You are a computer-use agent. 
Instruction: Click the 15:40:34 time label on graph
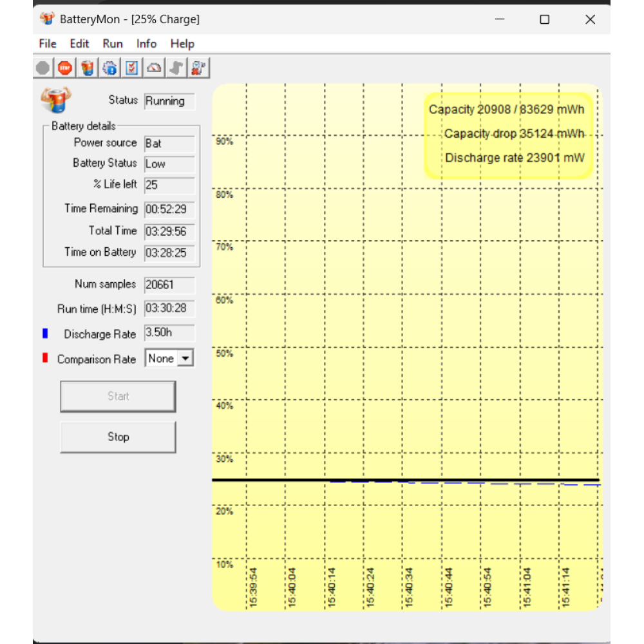409,587
